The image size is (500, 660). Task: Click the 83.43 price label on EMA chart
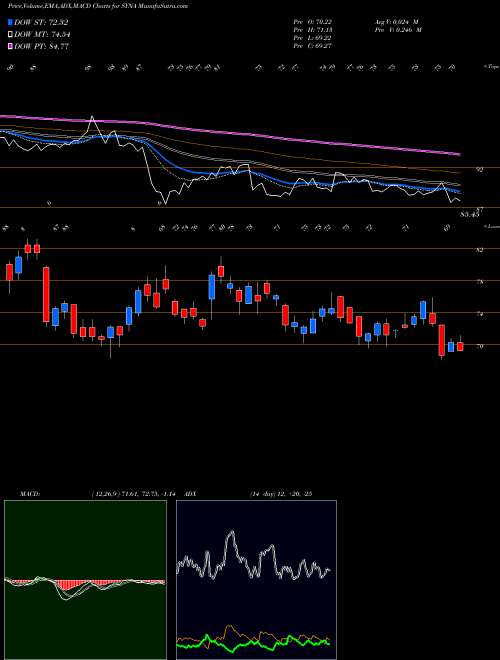(x=470, y=215)
